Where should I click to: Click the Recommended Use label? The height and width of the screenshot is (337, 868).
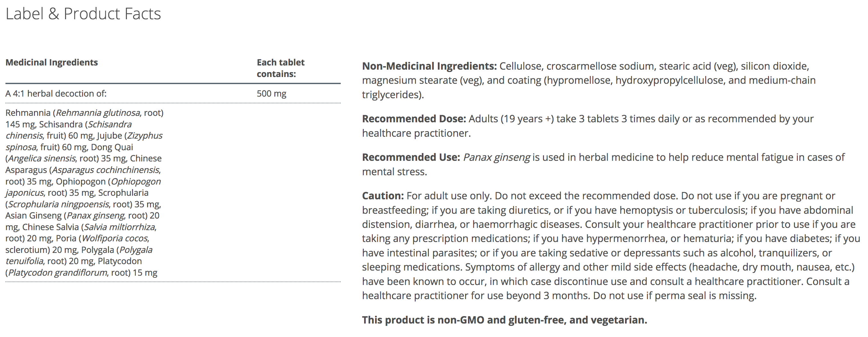tap(411, 157)
